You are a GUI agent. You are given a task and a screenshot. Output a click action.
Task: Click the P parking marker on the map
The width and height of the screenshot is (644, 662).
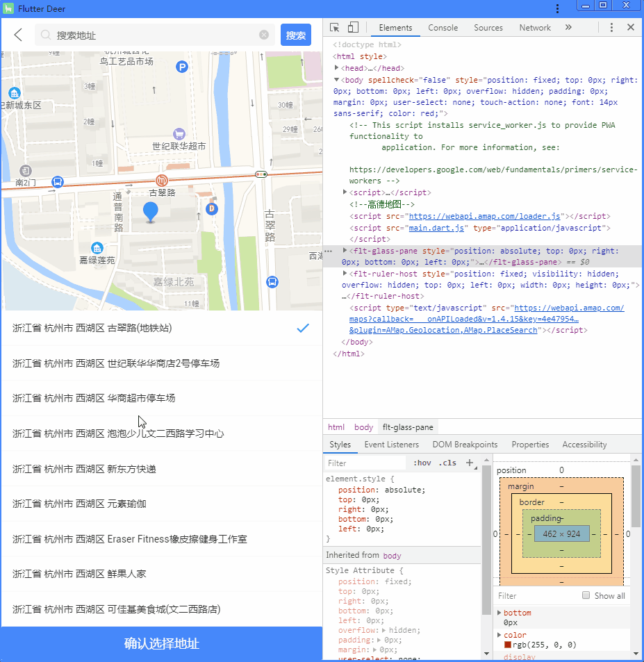click(181, 67)
